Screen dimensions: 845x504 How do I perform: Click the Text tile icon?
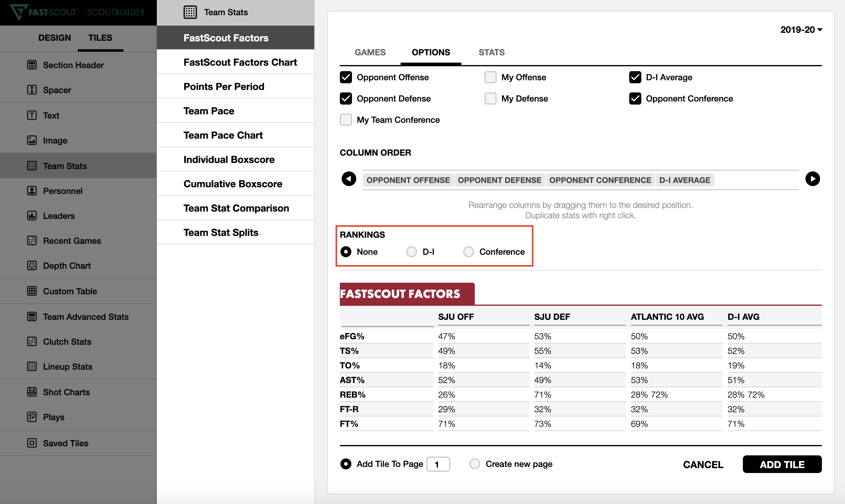click(32, 116)
